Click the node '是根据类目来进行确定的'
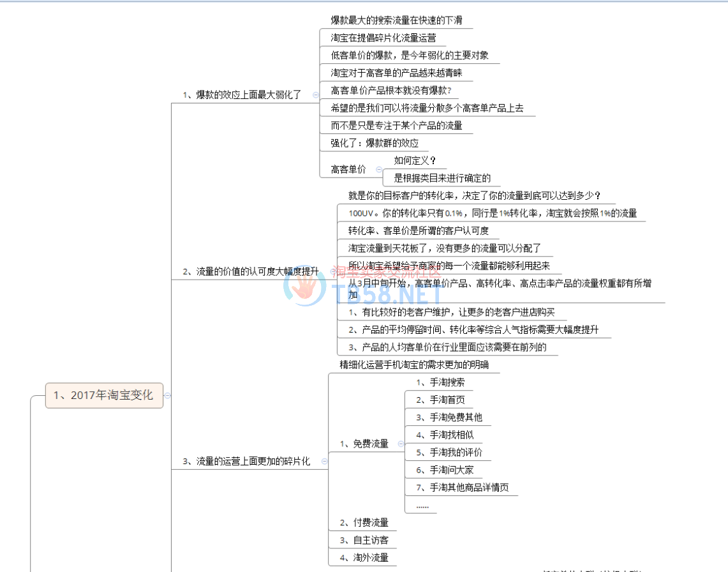 click(x=442, y=178)
